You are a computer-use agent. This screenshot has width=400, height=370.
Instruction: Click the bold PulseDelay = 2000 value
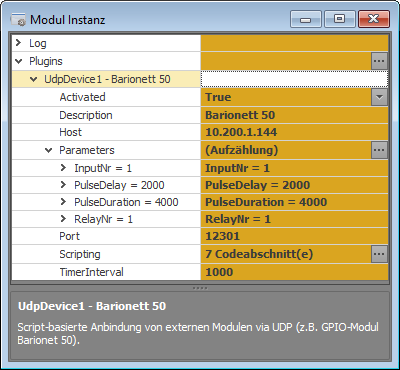pyautogui.click(x=258, y=185)
